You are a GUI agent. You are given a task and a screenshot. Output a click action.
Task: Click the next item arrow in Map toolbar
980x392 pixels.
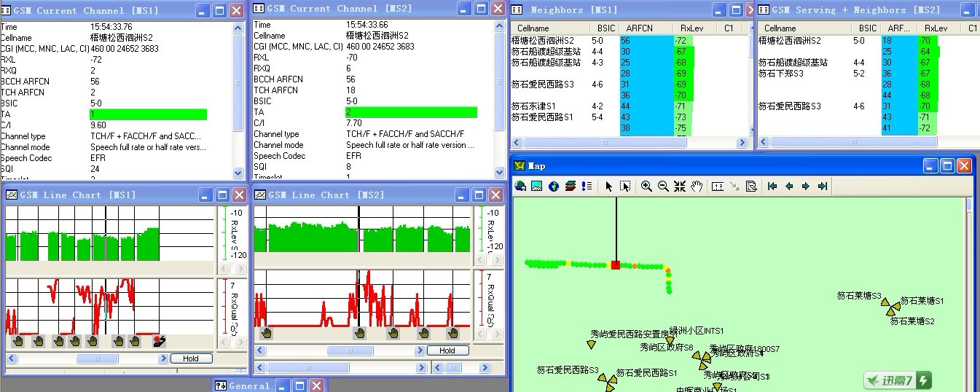[806, 187]
